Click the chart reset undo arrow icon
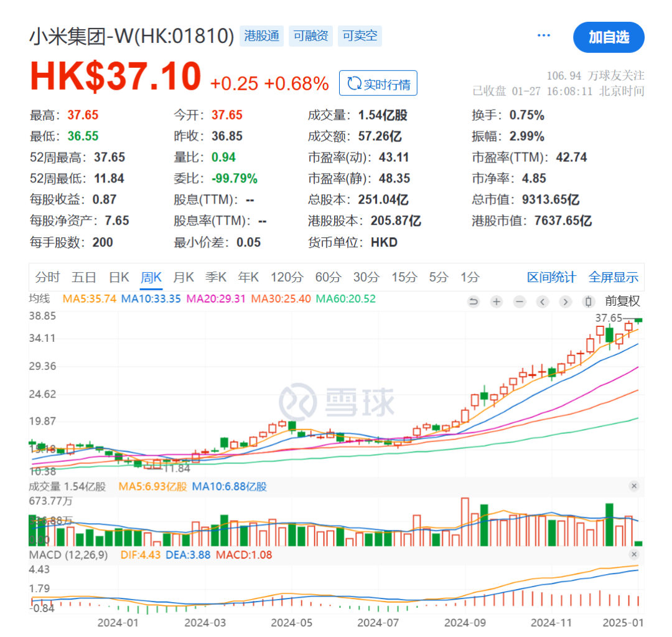This screenshot has width=672, height=637. 474,301
